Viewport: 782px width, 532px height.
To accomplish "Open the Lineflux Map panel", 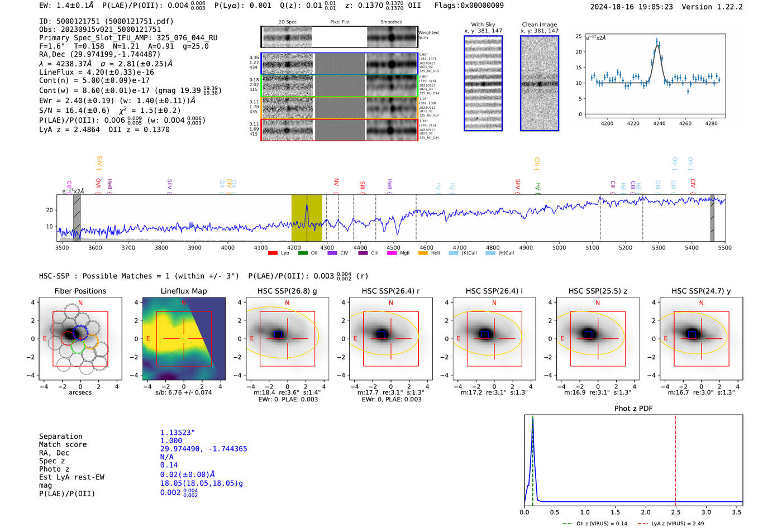I will coord(184,339).
